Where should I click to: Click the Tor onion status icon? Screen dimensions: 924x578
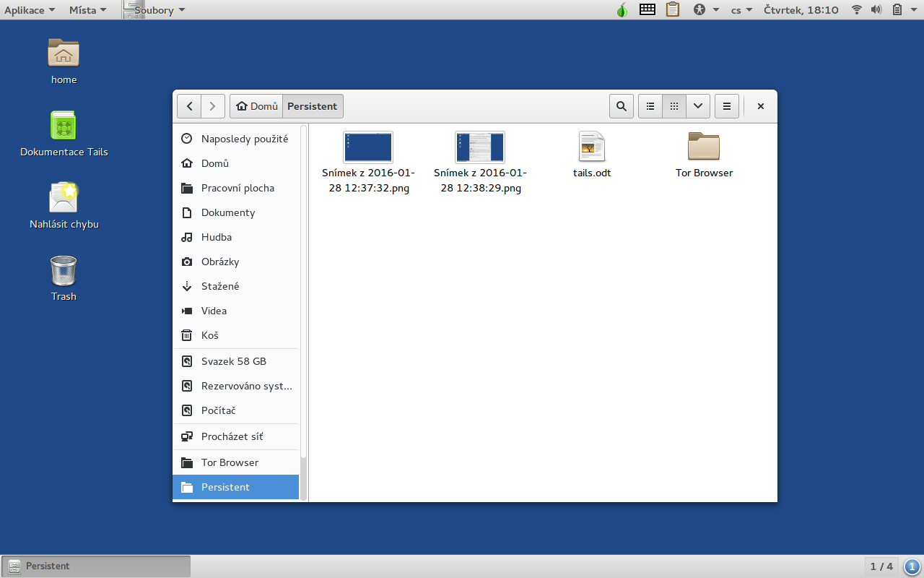click(622, 10)
